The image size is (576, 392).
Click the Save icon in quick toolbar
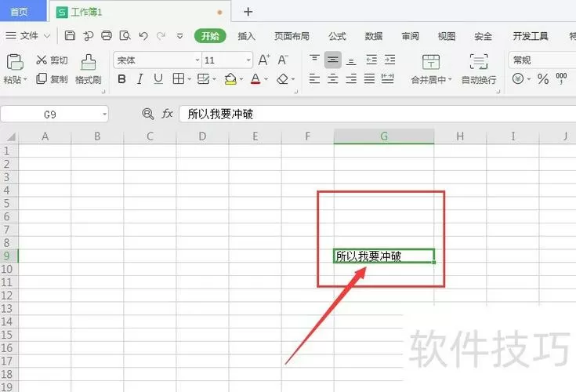(x=70, y=35)
